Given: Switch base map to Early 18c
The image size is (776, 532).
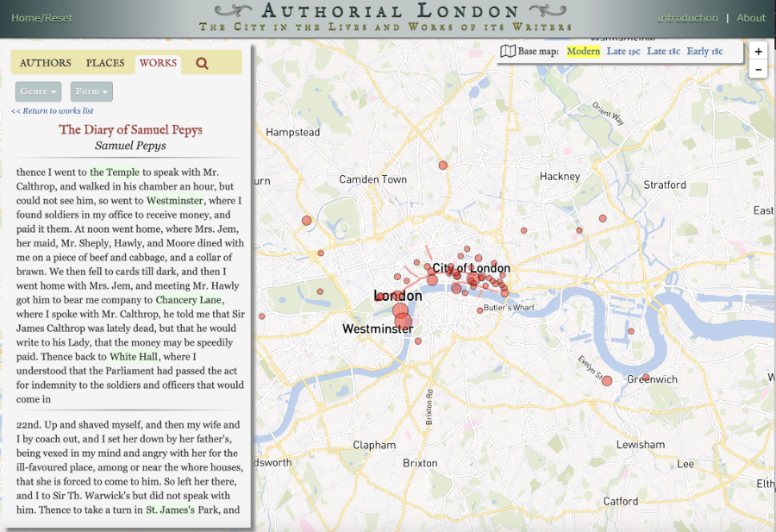Looking at the screenshot, I should [704, 52].
